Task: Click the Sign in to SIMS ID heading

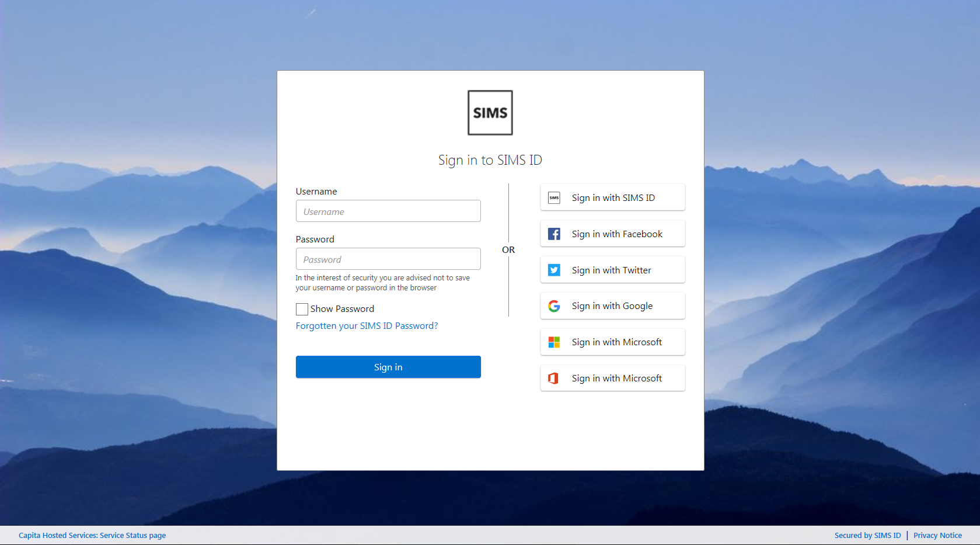Action: (x=490, y=160)
